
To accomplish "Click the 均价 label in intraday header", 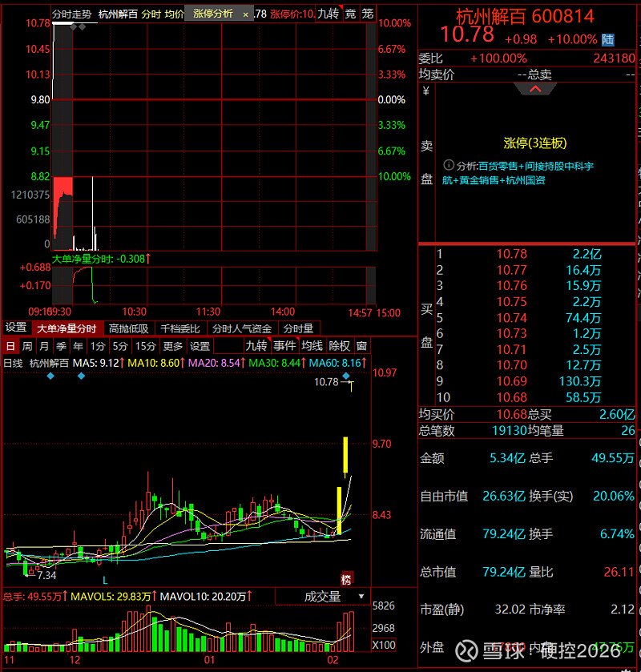I will coord(174,14).
